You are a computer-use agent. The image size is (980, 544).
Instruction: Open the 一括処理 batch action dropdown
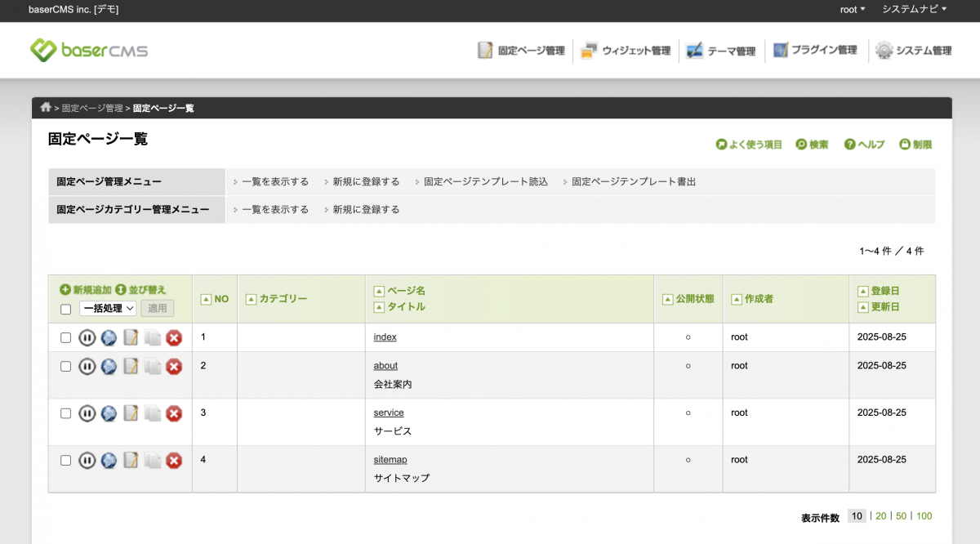(108, 309)
